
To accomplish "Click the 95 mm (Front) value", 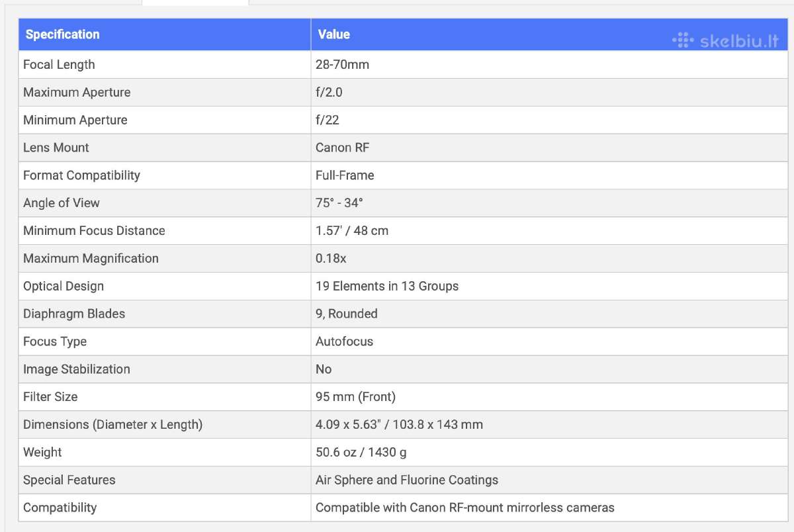I will 356,397.
